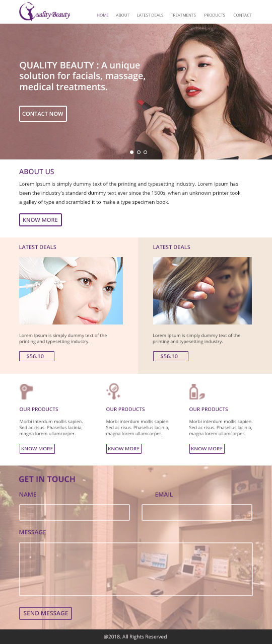
Task: Open the hair treatment deal image
Action: pos(202,291)
